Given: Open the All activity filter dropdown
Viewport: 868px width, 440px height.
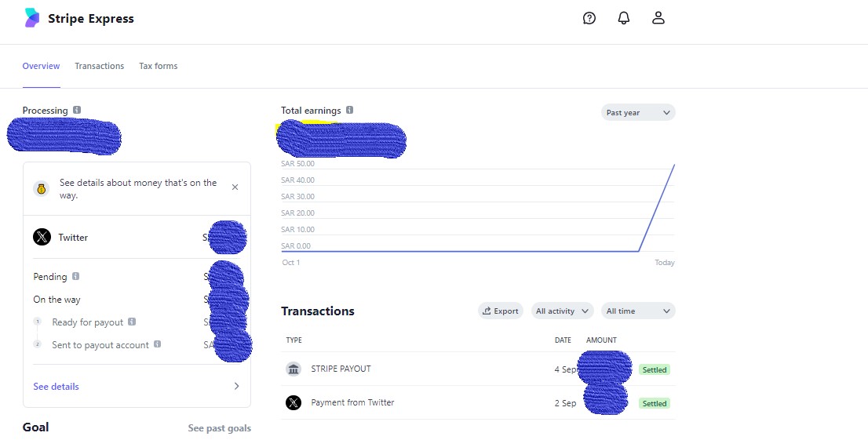Looking at the screenshot, I should point(563,311).
